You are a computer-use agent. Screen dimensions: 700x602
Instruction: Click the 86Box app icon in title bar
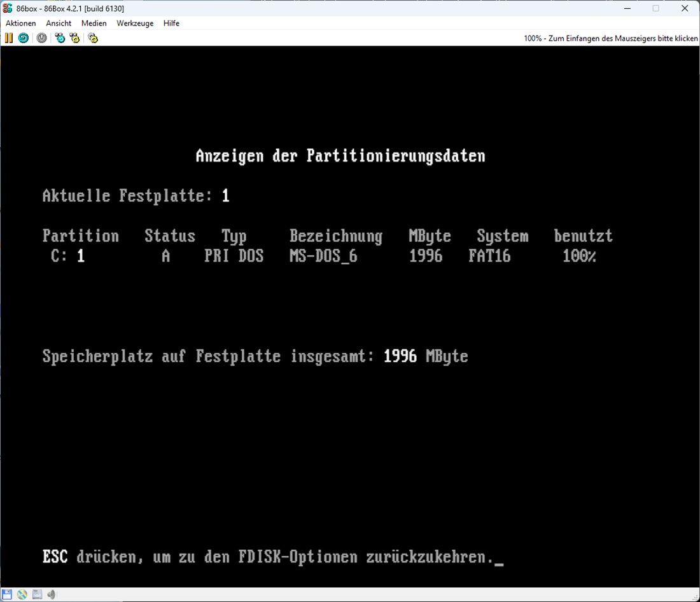[x=8, y=8]
